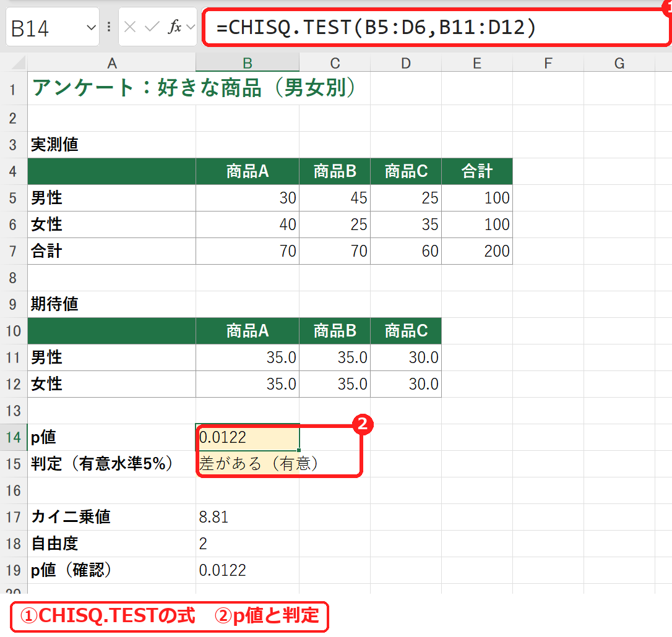672x637 pixels.
Task: Open the Insert Function fx icon
Action: (174, 27)
